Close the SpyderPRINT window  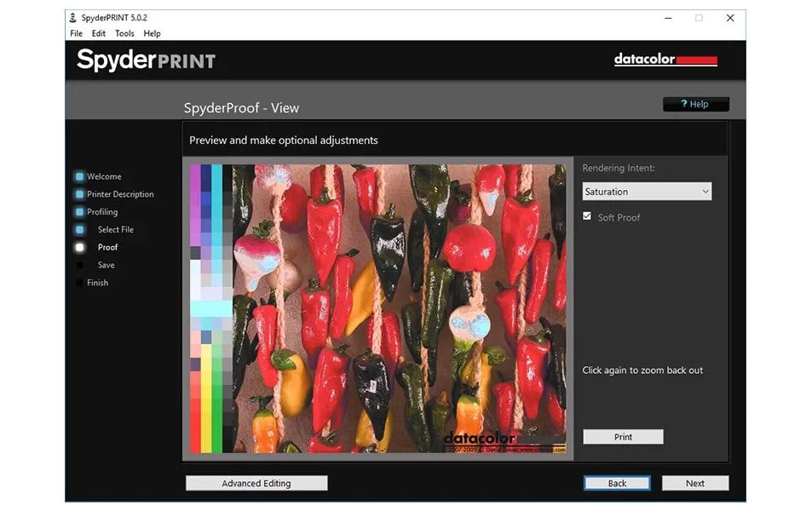coord(730,18)
